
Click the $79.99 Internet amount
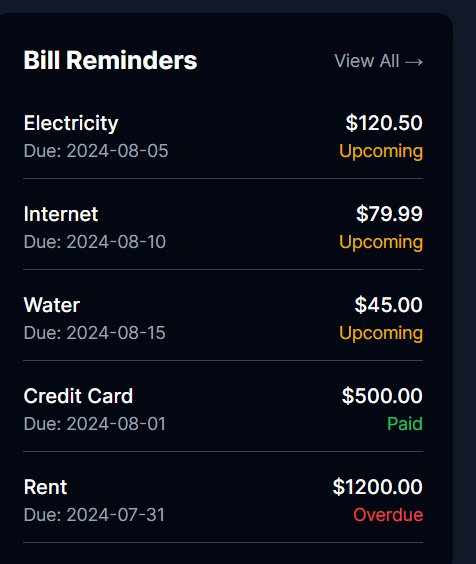(389, 214)
